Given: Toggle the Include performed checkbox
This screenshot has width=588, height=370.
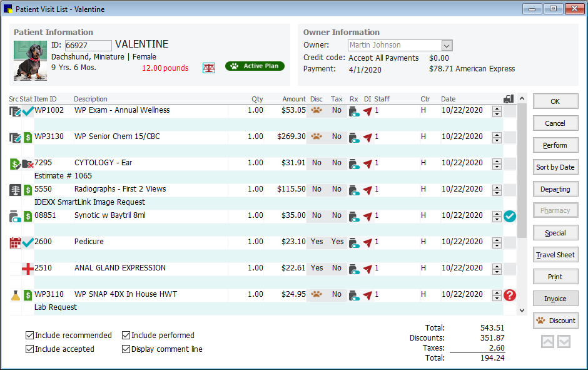Looking at the screenshot, I should (x=125, y=335).
